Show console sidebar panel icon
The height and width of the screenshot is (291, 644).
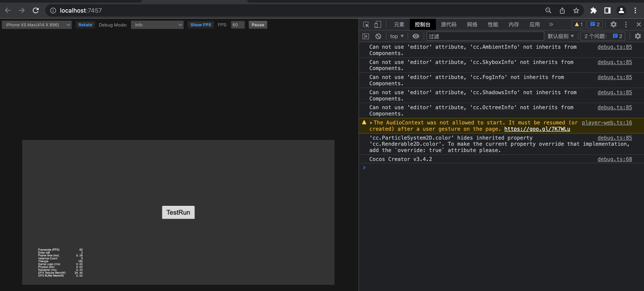pos(365,36)
